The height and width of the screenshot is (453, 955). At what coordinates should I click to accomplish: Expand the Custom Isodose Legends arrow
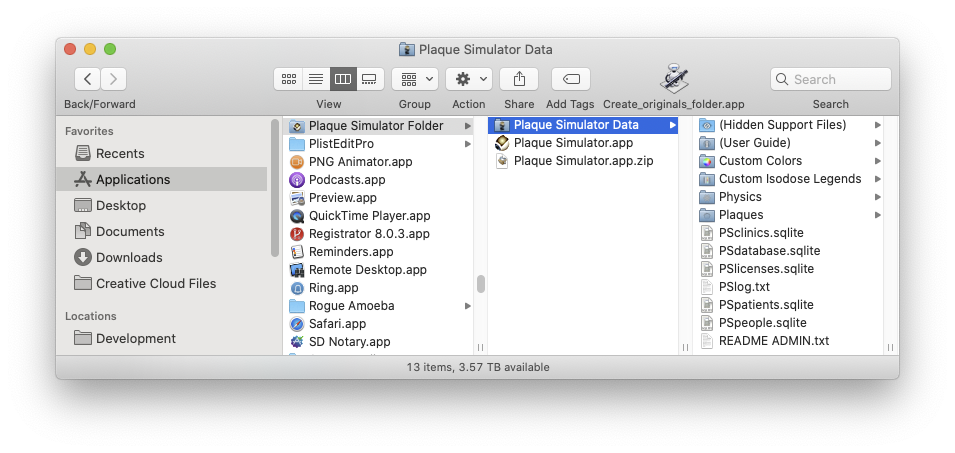[x=878, y=179]
